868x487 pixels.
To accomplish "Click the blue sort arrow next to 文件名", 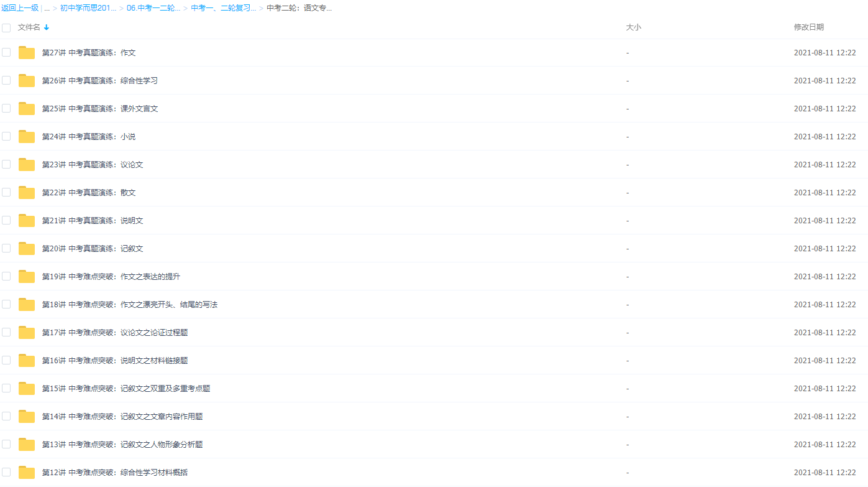I will click(47, 27).
